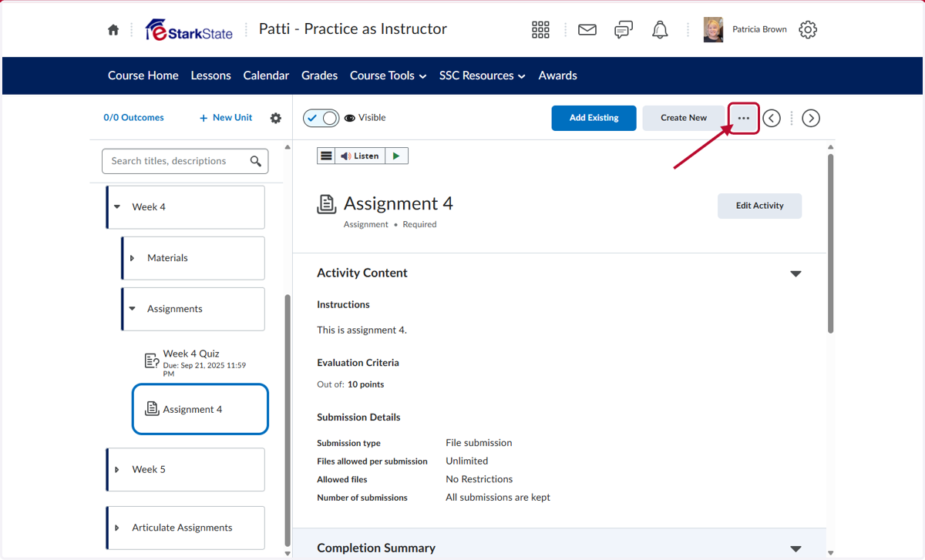Go to Course Home
The image size is (925, 560).
coord(143,75)
